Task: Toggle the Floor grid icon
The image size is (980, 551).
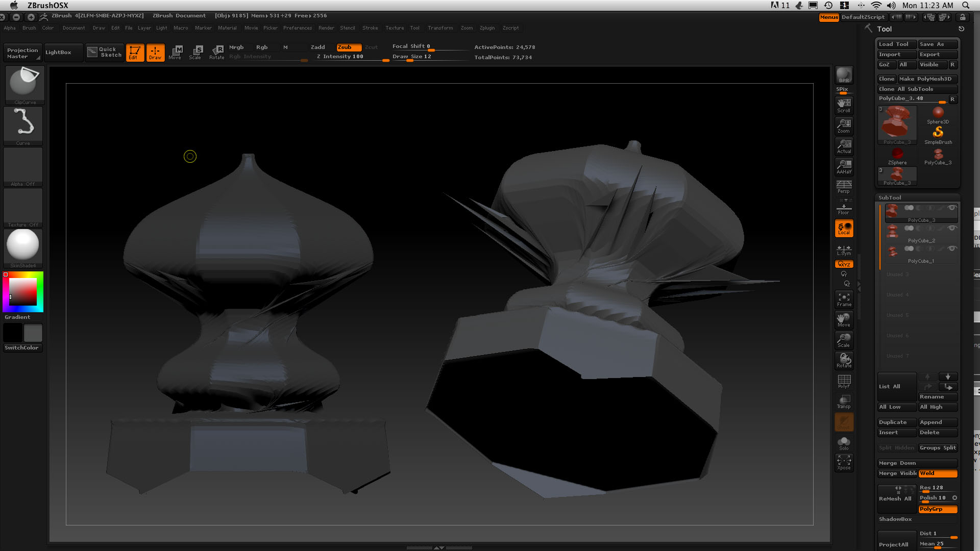Action: tap(843, 207)
